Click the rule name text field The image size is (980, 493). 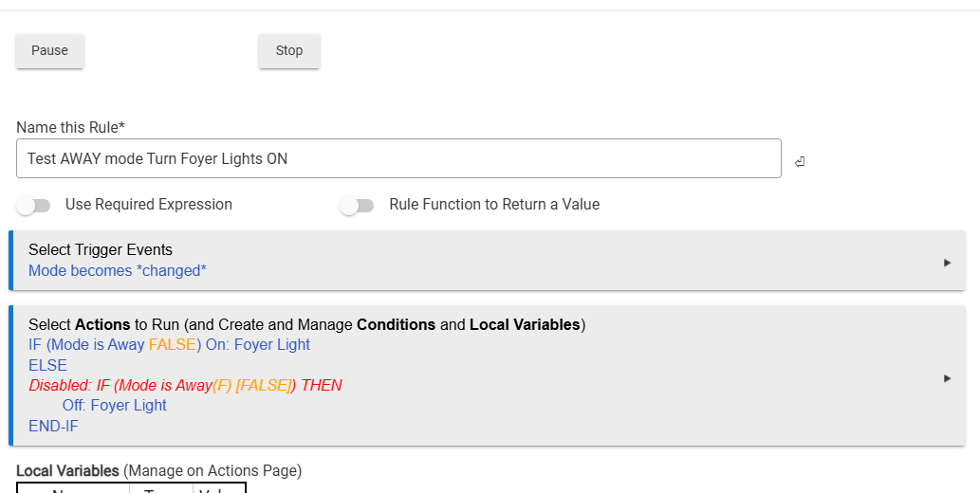[398, 159]
